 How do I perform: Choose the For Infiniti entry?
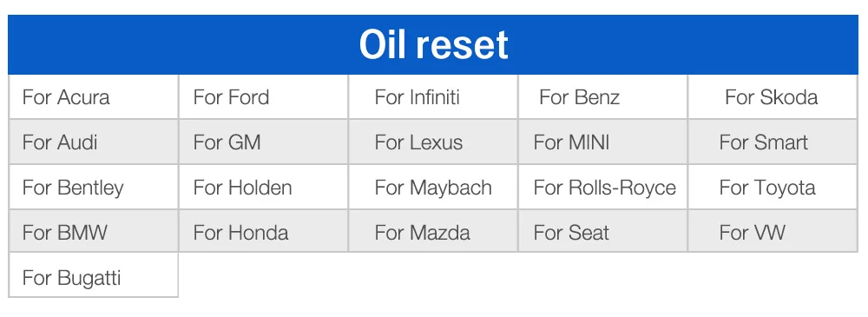(433, 97)
